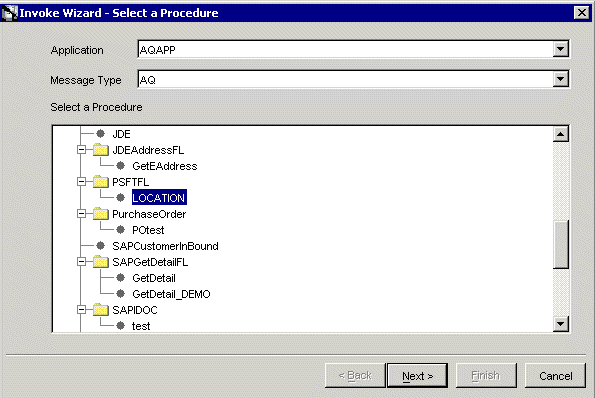Click the SAPGetDetailFL folder icon
The height and width of the screenshot is (398, 595).
click(x=101, y=262)
